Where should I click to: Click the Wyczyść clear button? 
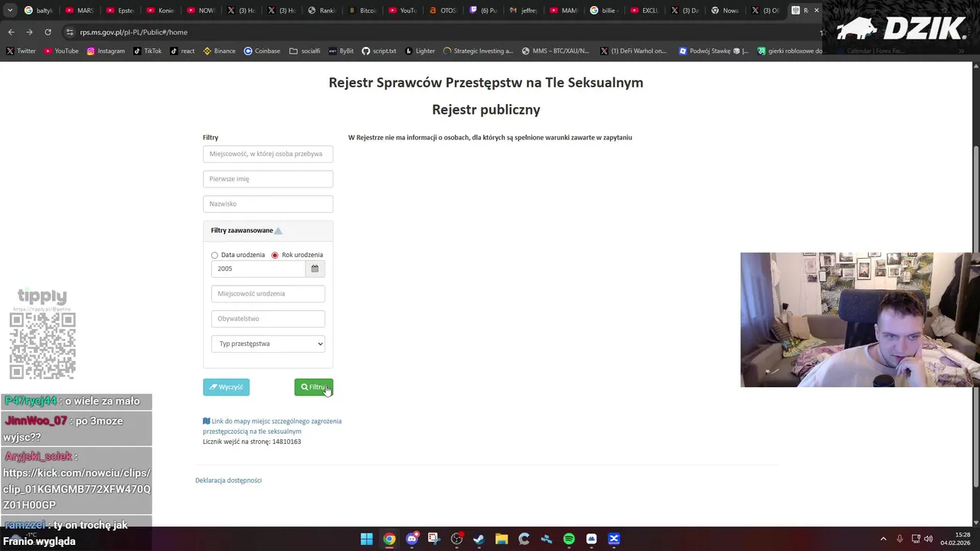(x=226, y=387)
